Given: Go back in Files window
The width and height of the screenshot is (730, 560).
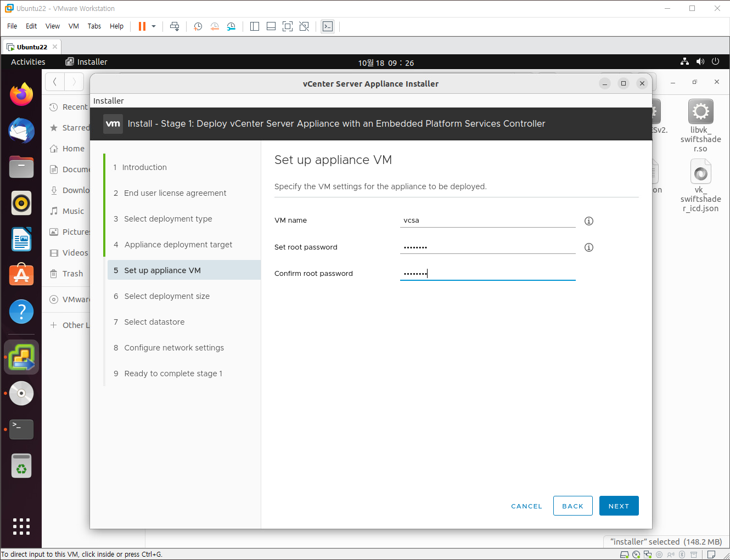Looking at the screenshot, I should [54, 82].
